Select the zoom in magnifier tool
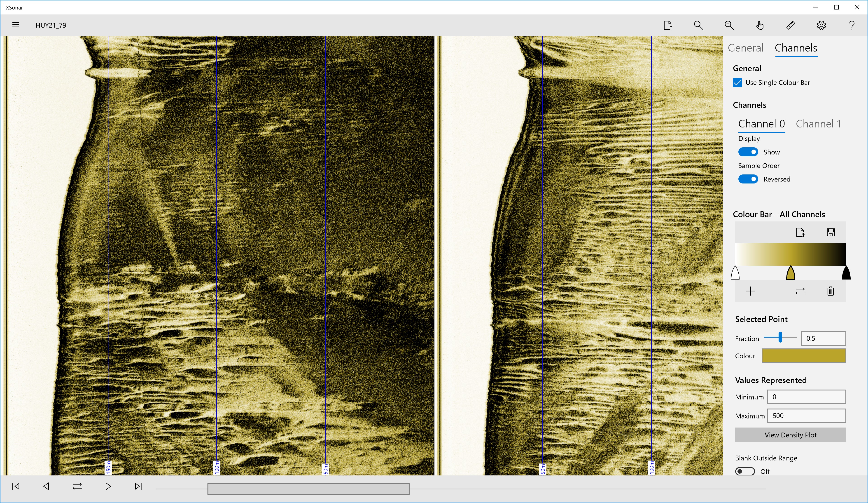The height and width of the screenshot is (503, 868). (698, 25)
